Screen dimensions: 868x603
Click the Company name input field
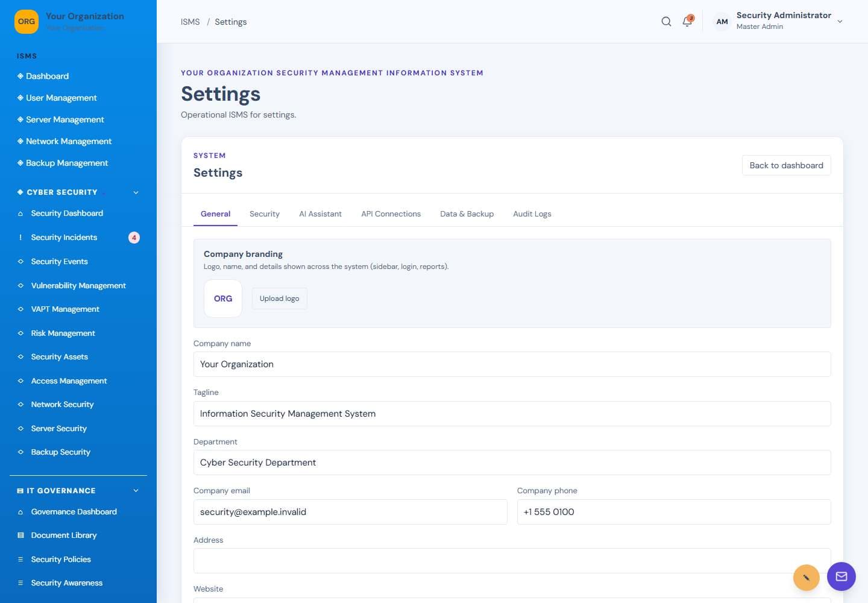(512, 364)
